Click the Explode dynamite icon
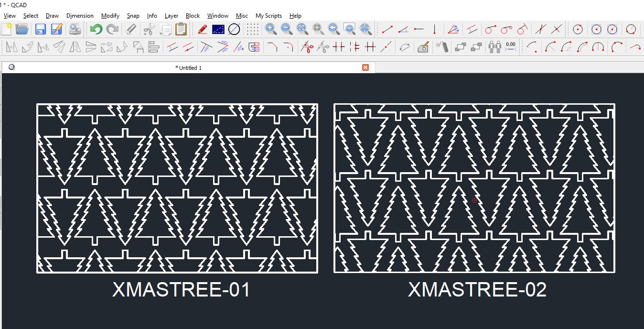 pyautogui.click(x=442, y=47)
